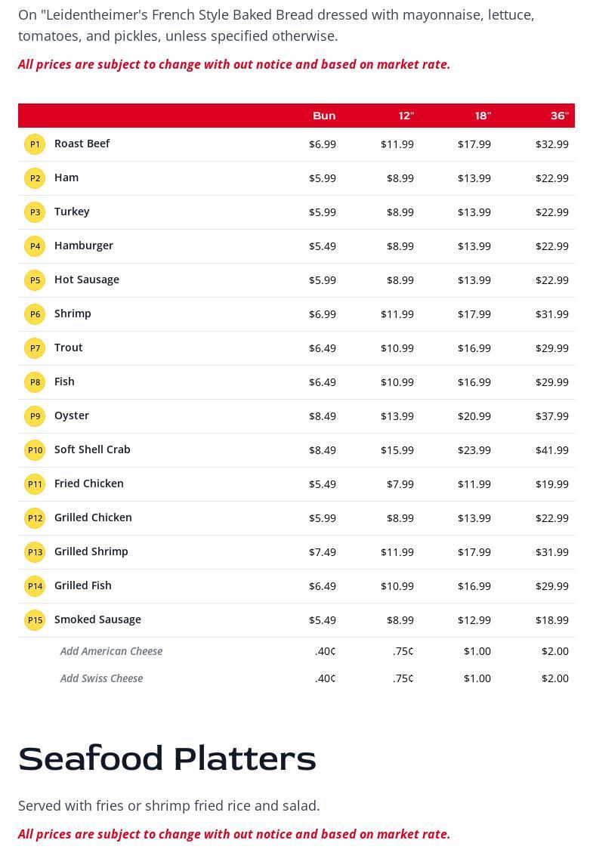Viewport: 593px width, 868px height.
Task: Click the Hamburger item name
Action: pyautogui.click(x=84, y=246)
